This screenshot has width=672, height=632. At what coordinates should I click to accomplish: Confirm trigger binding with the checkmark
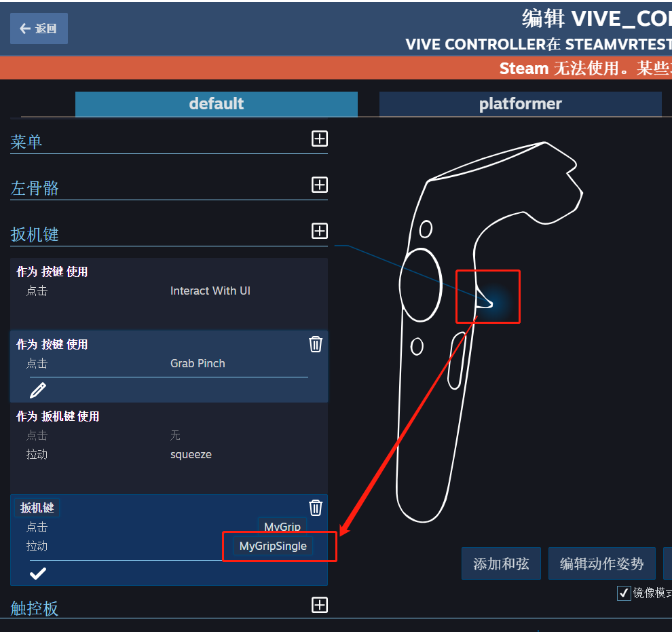(x=38, y=573)
